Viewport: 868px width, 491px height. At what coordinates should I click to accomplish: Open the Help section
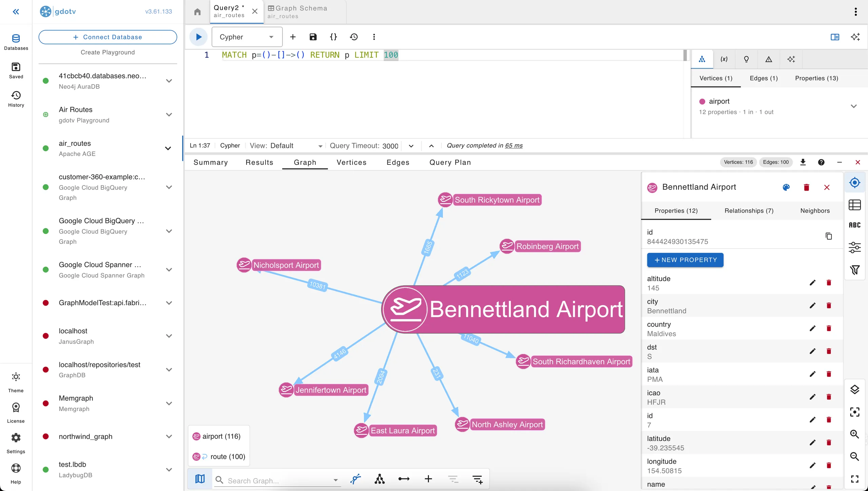[x=16, y=474]
